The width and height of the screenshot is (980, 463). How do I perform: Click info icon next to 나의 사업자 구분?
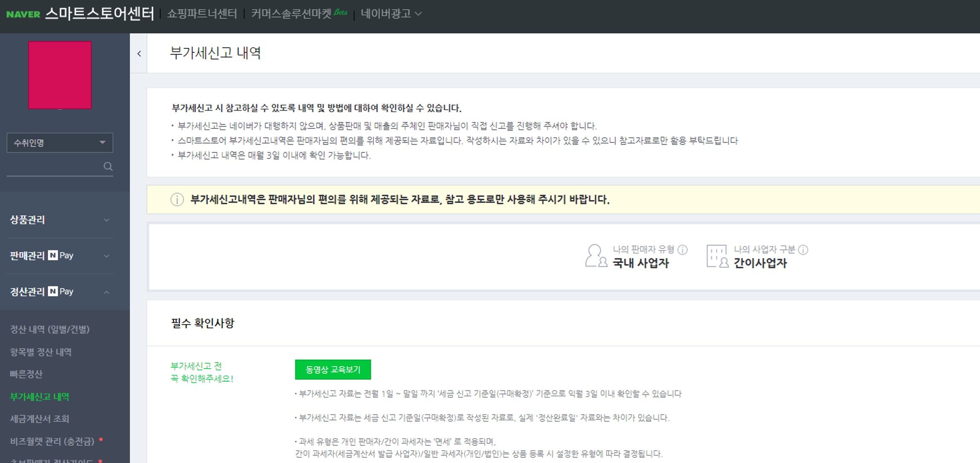coord(803,250)
